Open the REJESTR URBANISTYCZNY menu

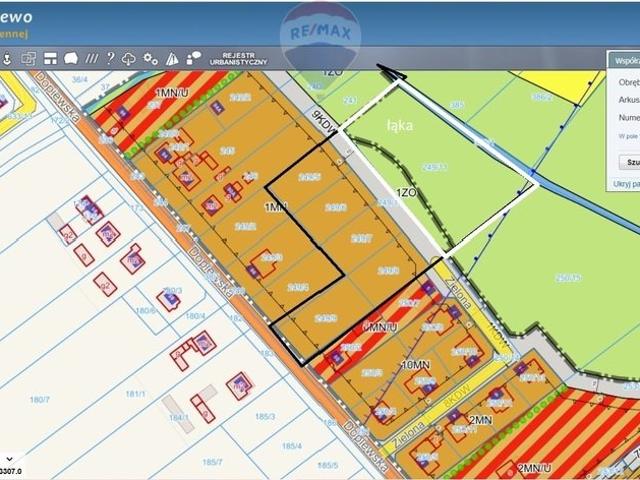[239, 59]
